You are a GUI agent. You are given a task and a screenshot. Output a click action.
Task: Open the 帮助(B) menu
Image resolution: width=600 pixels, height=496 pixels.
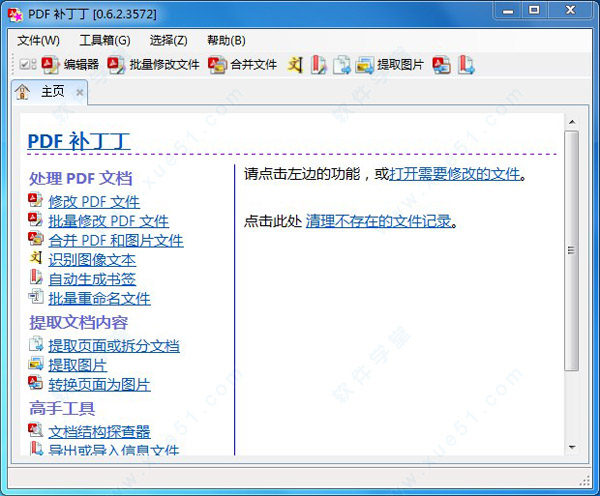click(x=226, y=40)
